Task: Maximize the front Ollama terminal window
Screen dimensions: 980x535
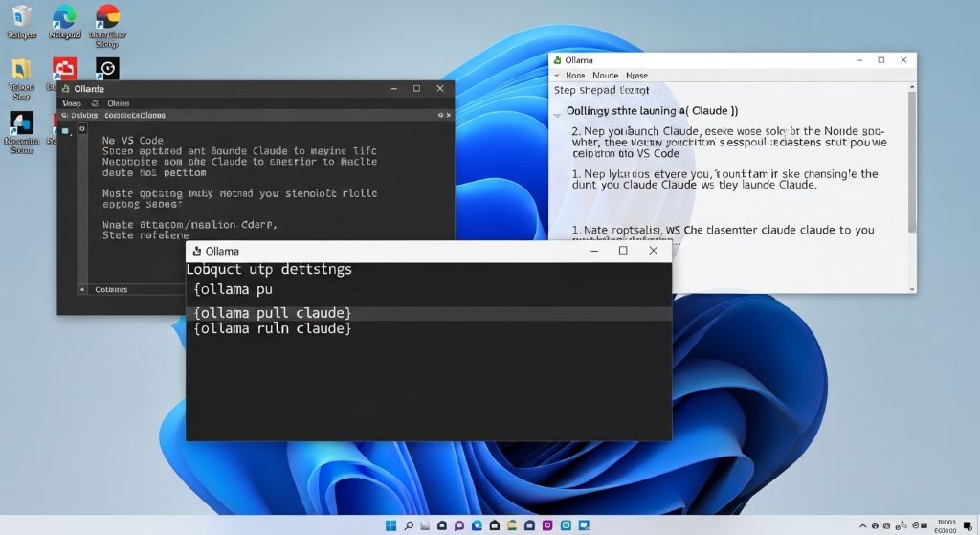Action: pos(623,251)
